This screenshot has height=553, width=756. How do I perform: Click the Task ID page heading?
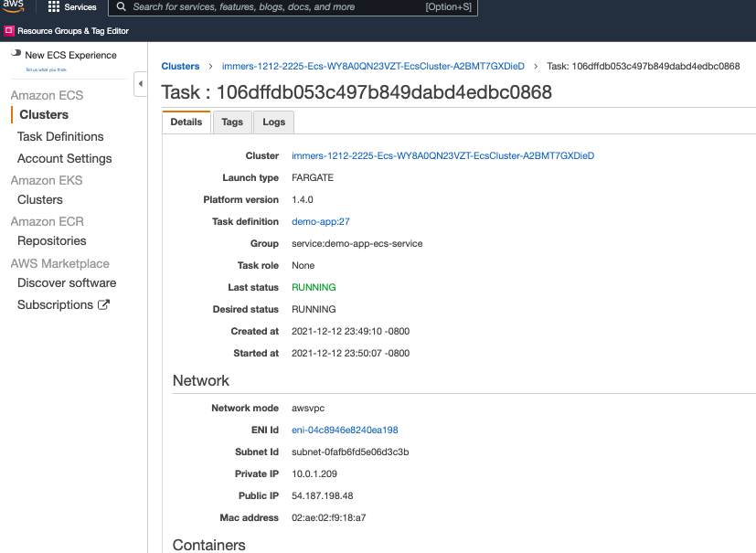tap(357, 92)
